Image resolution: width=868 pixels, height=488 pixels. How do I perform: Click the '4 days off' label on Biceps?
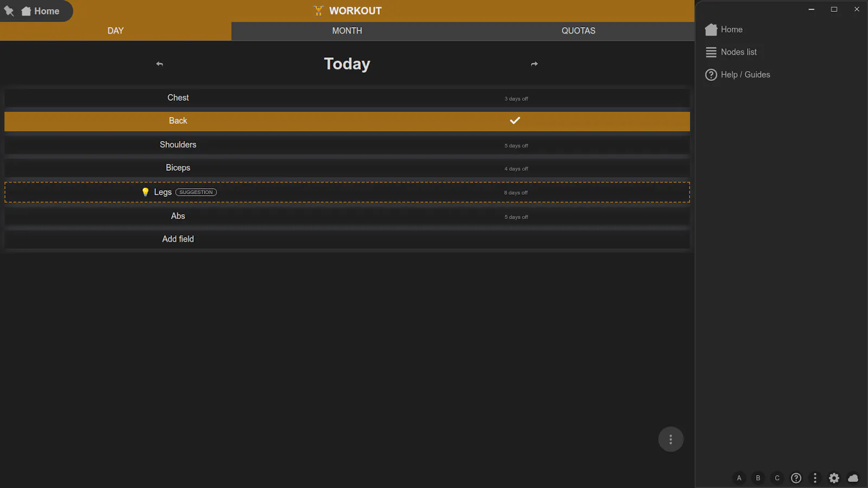tap(516, 169)
